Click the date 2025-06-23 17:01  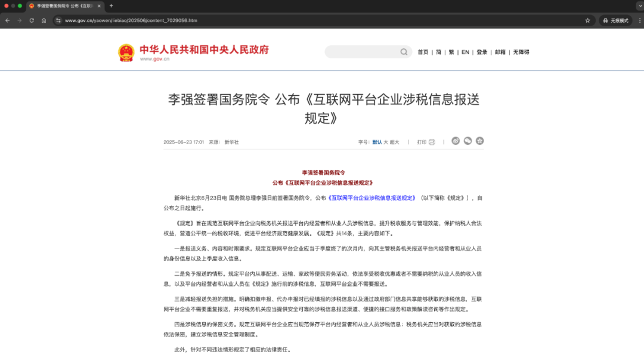(184, 142)
